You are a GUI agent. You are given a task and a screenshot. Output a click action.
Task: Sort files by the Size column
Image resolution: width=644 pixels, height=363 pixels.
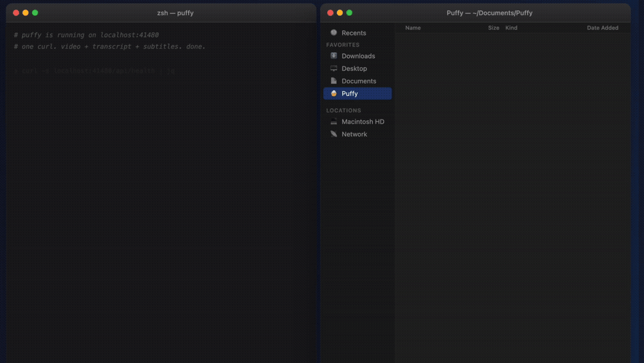coord(493,28)
